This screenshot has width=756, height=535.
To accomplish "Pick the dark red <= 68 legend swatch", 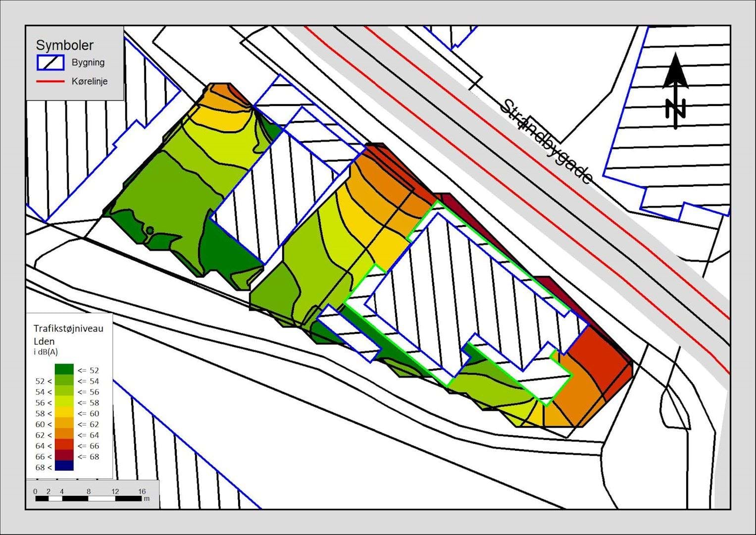I will point(64,456).
